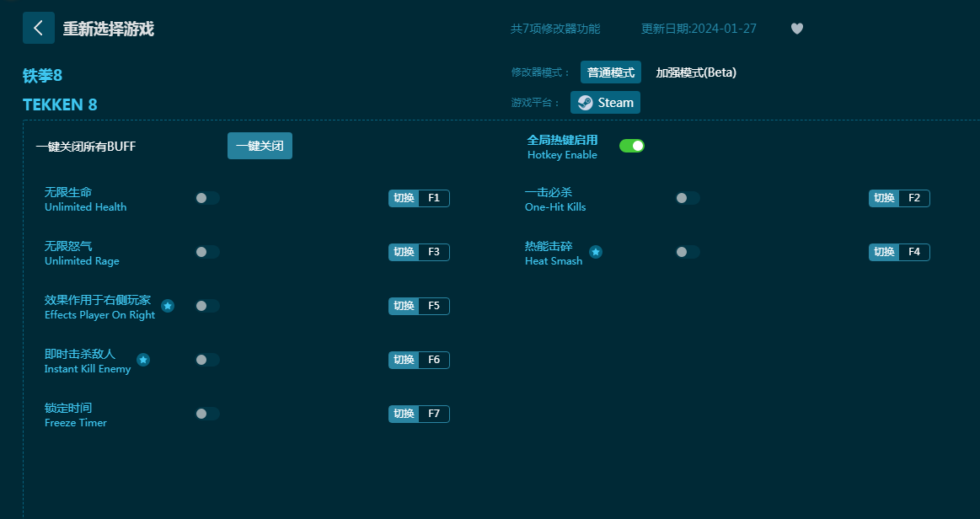Image resolution: width=980 pixels, height=519 pixels.
Task: Click 切换 F1 hotkey button
Action: tap(419, 198)
